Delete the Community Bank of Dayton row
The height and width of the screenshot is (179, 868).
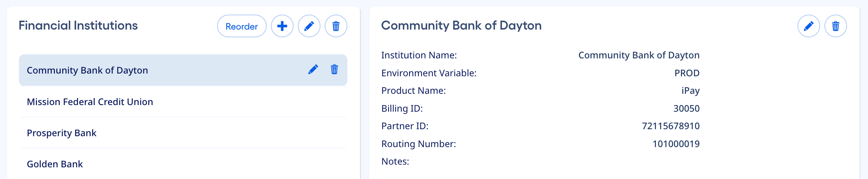pyautogui.click(x=334, y=70)
